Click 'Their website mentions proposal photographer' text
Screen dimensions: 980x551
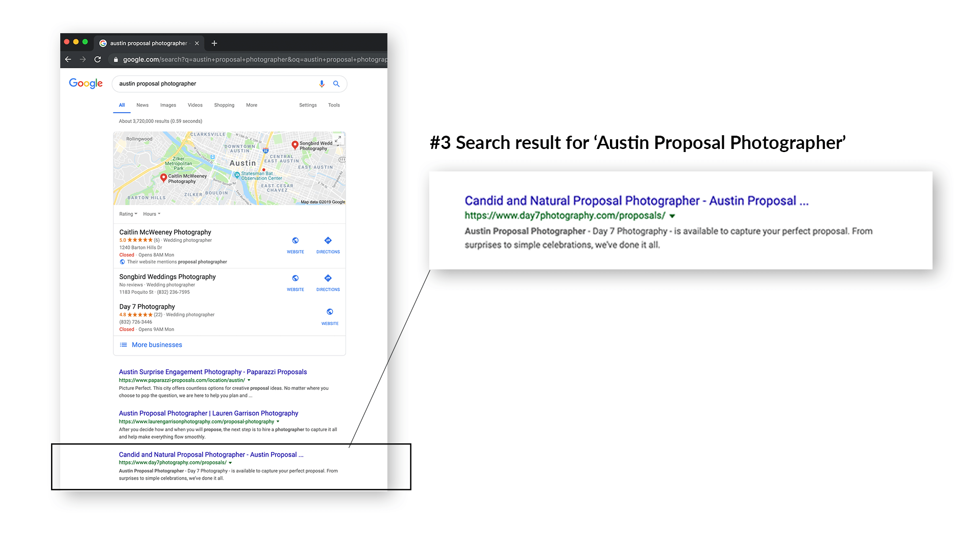pyautogui.click(x=177, y=262)
